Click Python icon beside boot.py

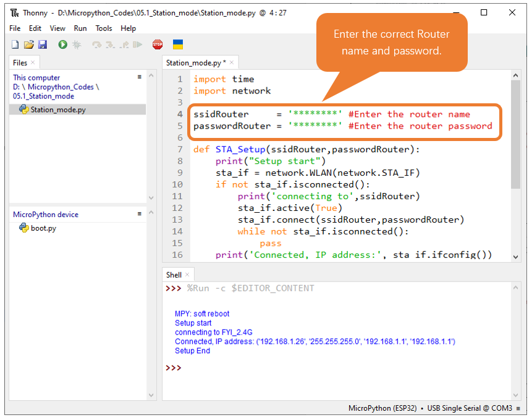23,228
